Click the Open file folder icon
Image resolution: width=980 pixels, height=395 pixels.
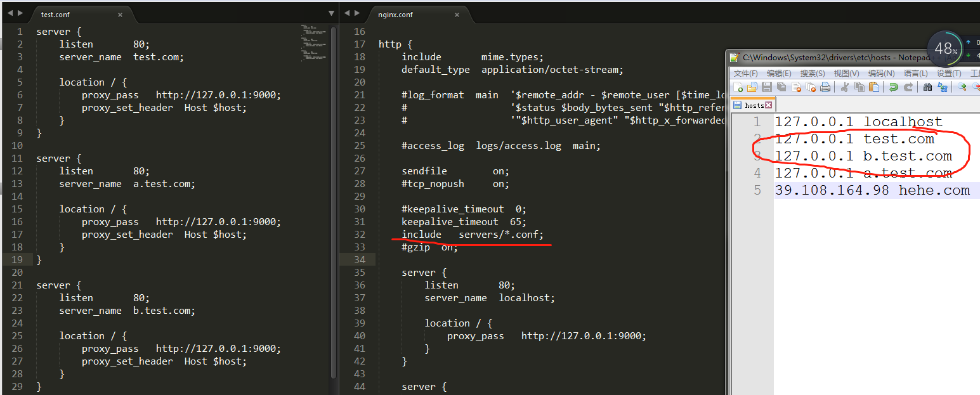pos(752,87)
